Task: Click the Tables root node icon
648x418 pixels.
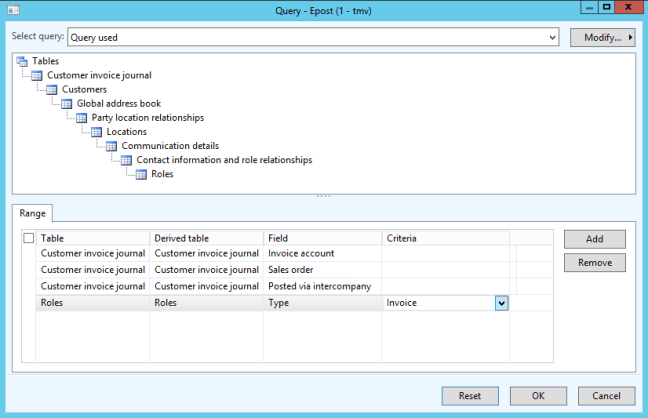Action: coord(22,61)
